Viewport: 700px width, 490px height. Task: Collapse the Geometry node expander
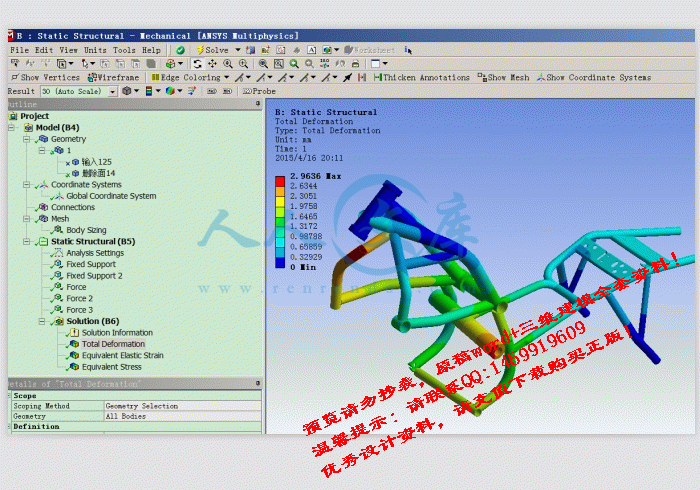pyautogui.click(x=27, y=139)
